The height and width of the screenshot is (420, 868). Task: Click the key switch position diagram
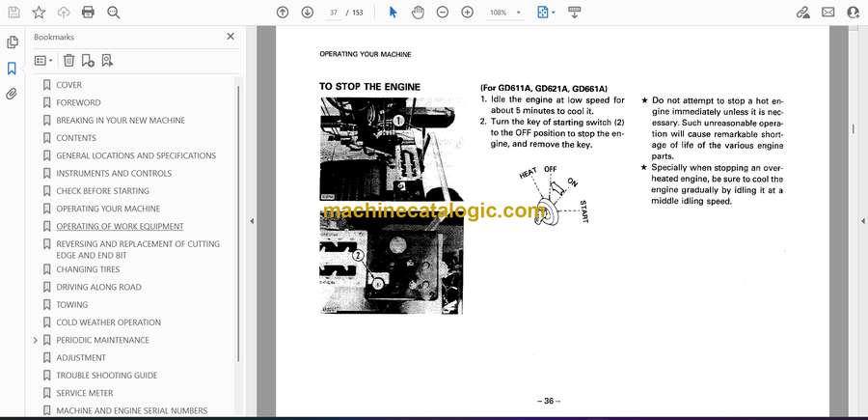[554, 196]
